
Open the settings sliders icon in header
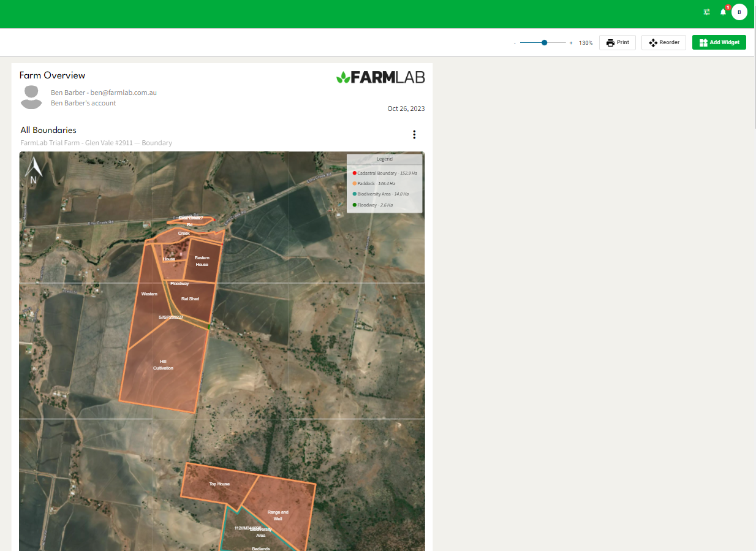tap(706, 12)
